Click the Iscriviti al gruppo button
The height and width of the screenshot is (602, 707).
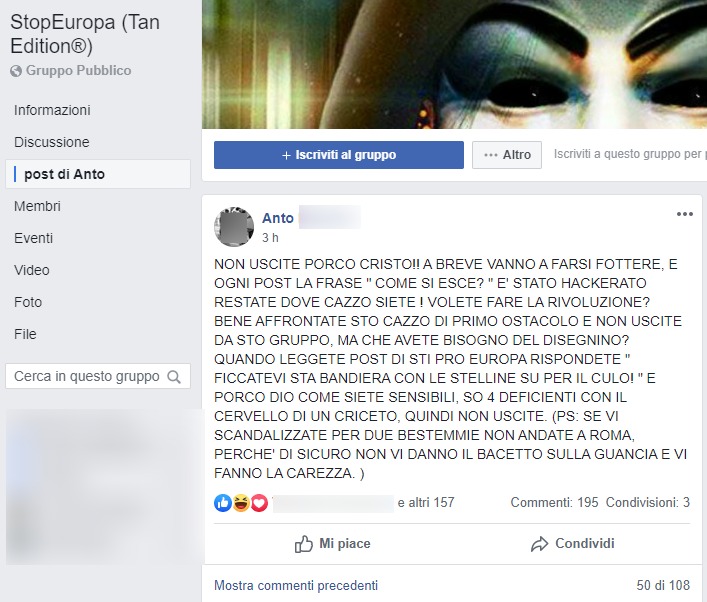(x=339, y=155)
